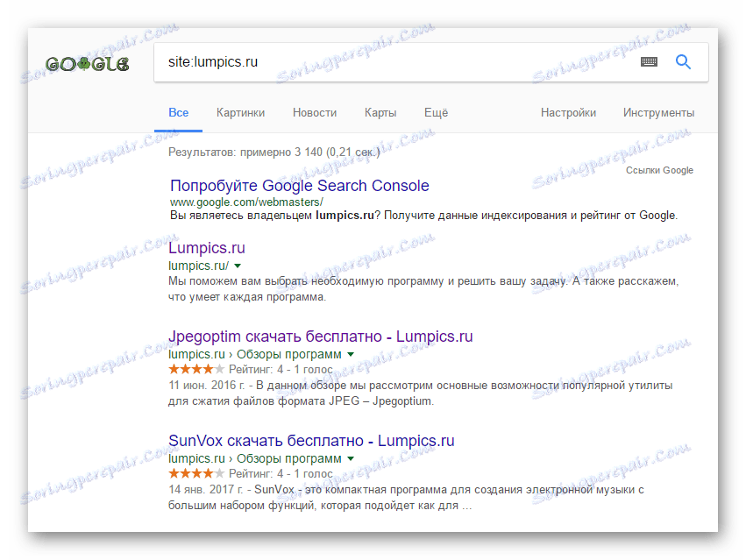
Task: Click the blue search magnifier icon
Action: click(683, 62)
